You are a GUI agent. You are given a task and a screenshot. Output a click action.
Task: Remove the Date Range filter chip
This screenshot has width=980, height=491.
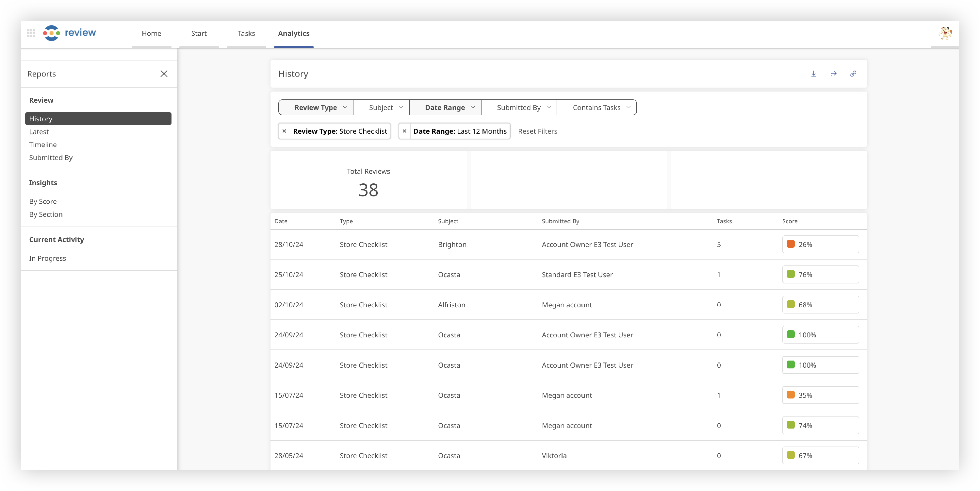tap(404, 131)
